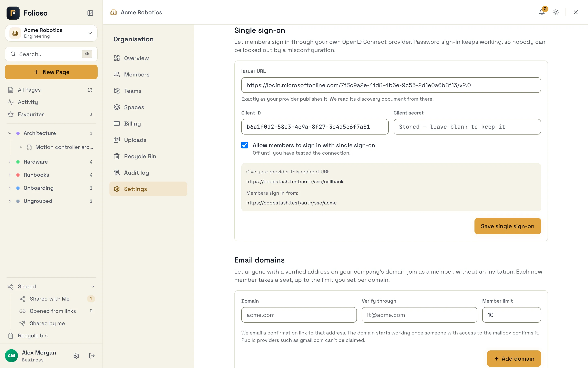Expand the Ungrouped group
Image resolution: width=588 pixels, height=368 pixels.
point(10,201)
